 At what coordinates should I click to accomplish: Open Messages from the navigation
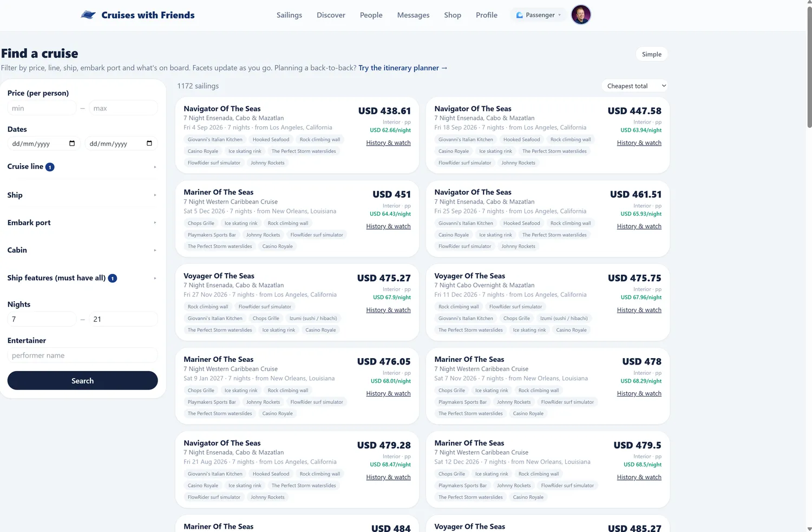click(413, 15)
